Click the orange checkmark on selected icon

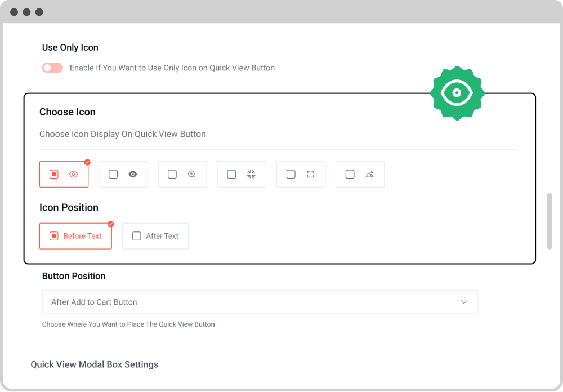coord(87,162)
